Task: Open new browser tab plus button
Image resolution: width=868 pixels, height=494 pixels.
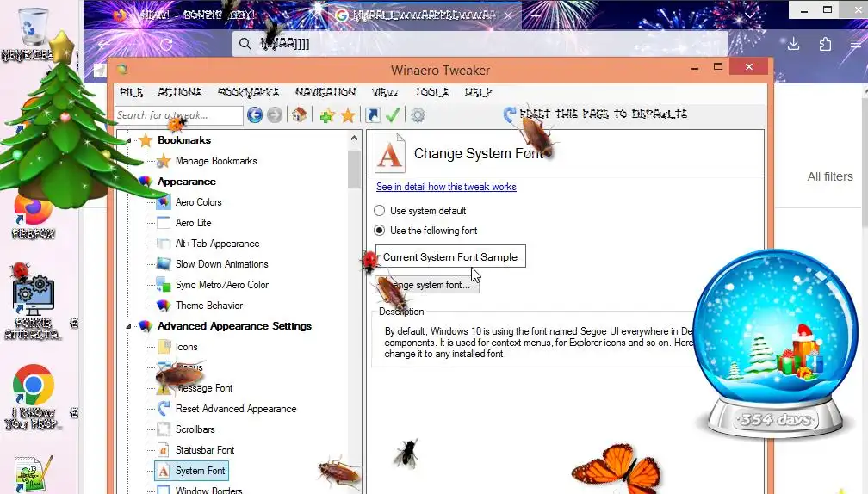Action: click(536, 15)
